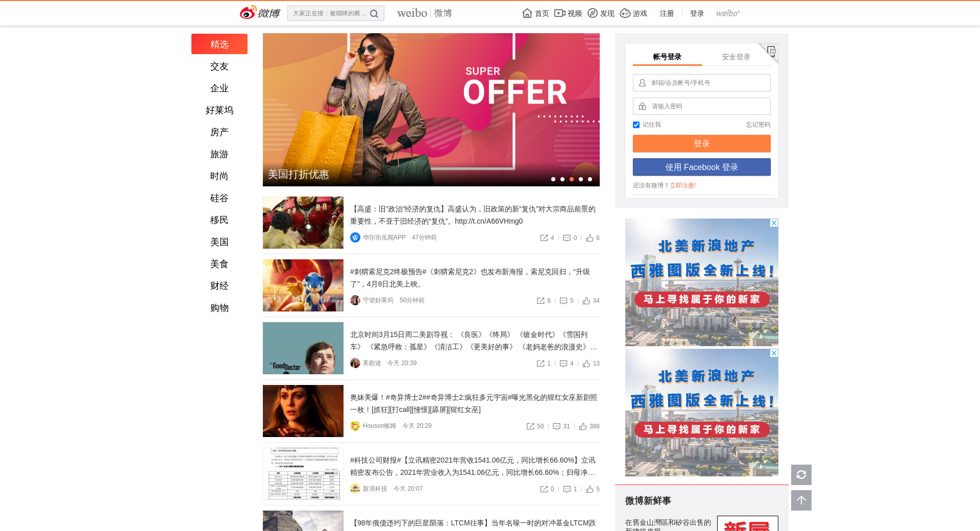
Task: Click the 立即注册 link
Action: pyautogui.click(x=682, y=185)
